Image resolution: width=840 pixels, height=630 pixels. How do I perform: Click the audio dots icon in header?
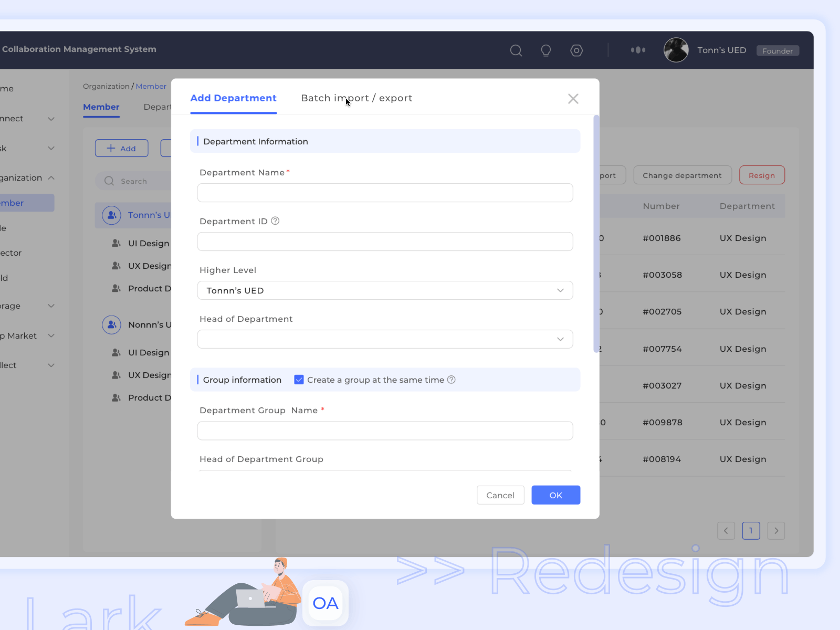[638, 50]
